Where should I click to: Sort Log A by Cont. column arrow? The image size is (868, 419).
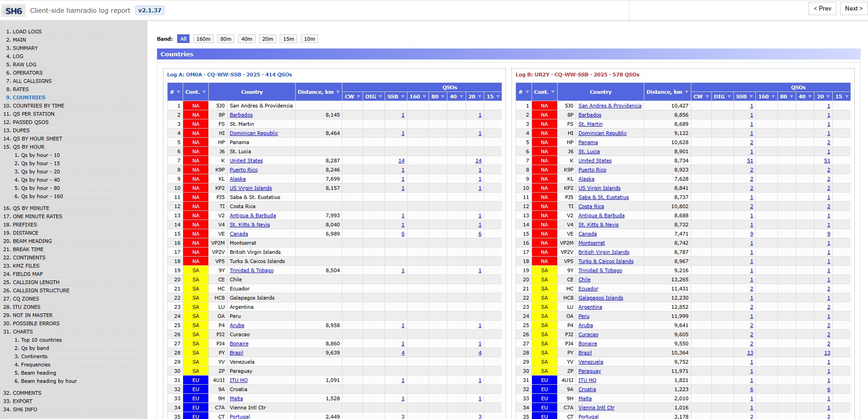204,92
